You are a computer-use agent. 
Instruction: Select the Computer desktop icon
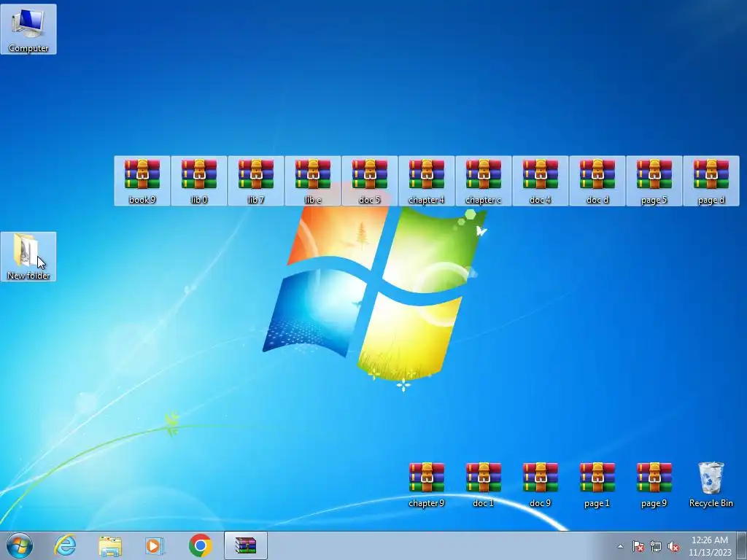click(28, 29)
